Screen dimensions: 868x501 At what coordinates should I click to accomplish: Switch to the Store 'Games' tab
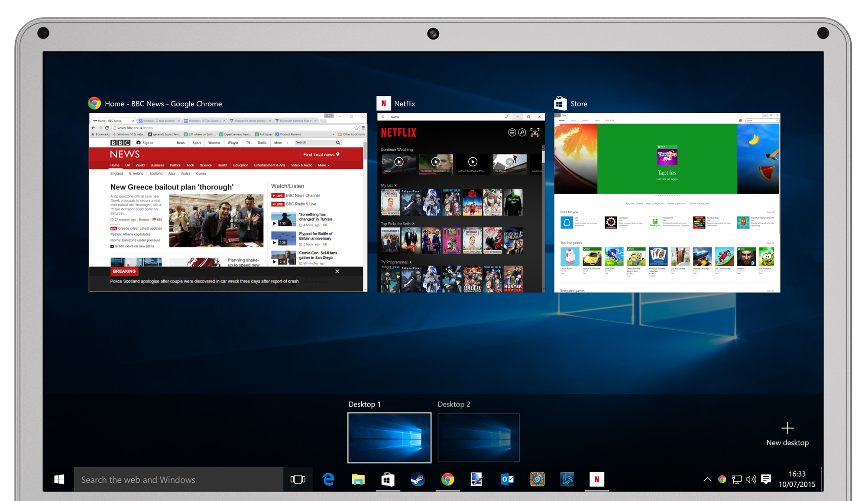pos(585,120)
